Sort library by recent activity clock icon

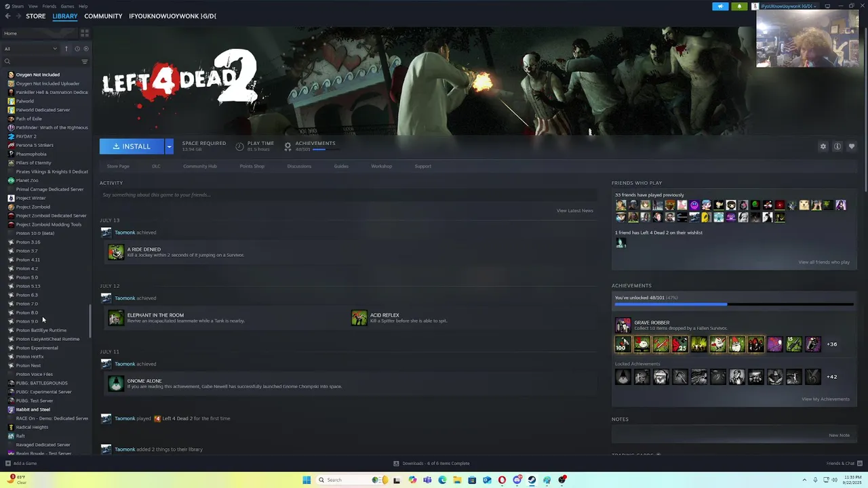[x=77, y=49]
